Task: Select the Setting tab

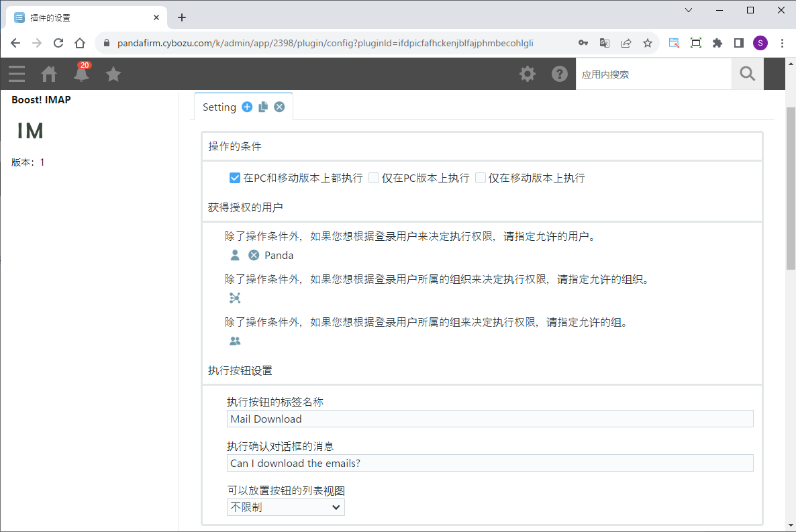Action: click(x=219, y=107)
